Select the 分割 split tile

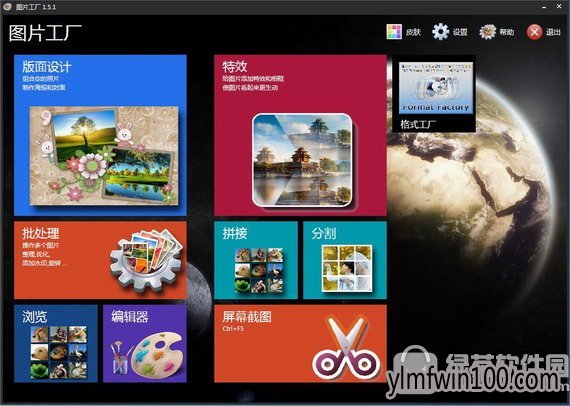pos(345,260)
